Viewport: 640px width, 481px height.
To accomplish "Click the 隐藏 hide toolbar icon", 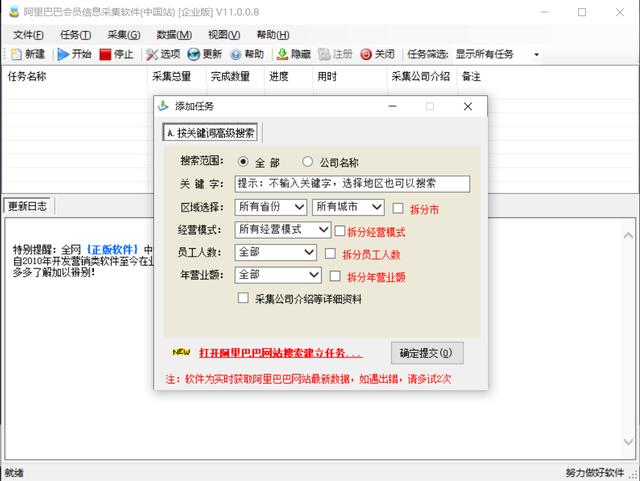I will [x=282, y=54].
